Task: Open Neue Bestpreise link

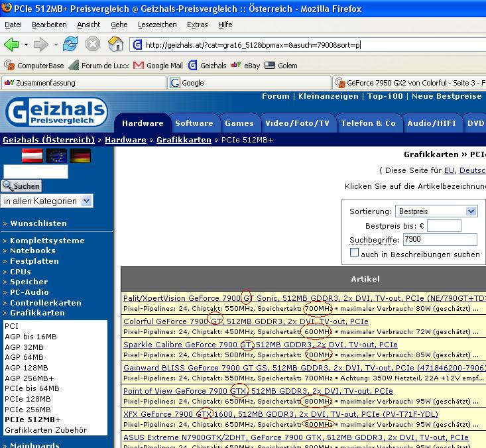Action: click(x=447, y=96)
